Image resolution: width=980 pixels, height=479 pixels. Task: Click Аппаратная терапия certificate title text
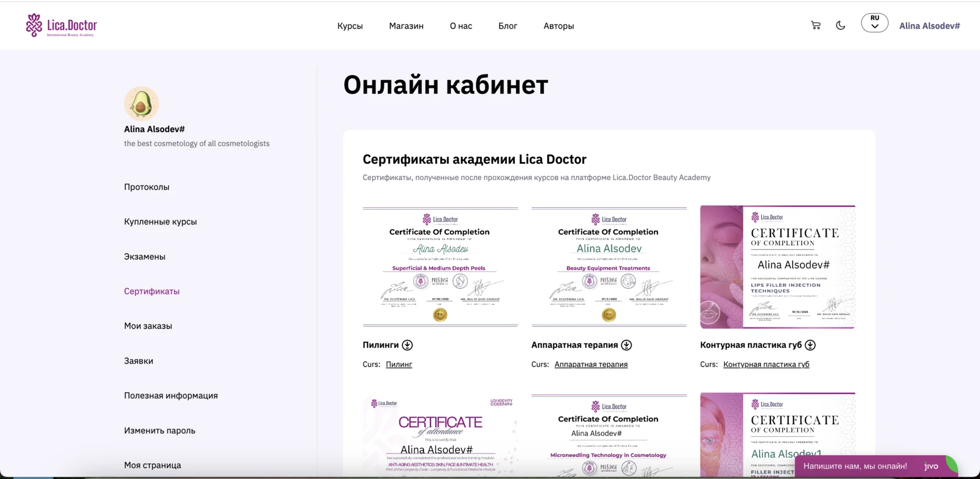pos(575,345)
